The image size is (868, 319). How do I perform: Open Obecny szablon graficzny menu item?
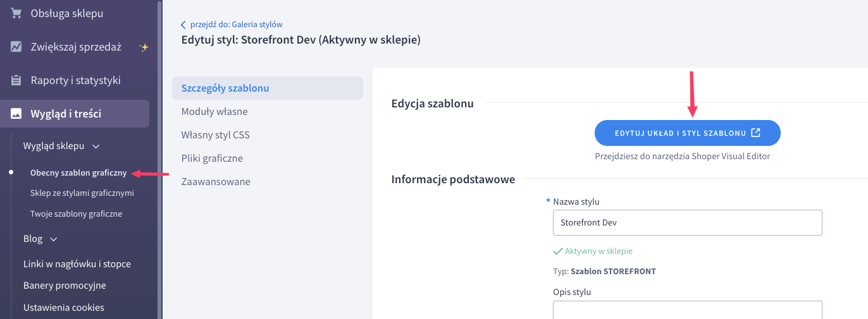tap(78, 173)
